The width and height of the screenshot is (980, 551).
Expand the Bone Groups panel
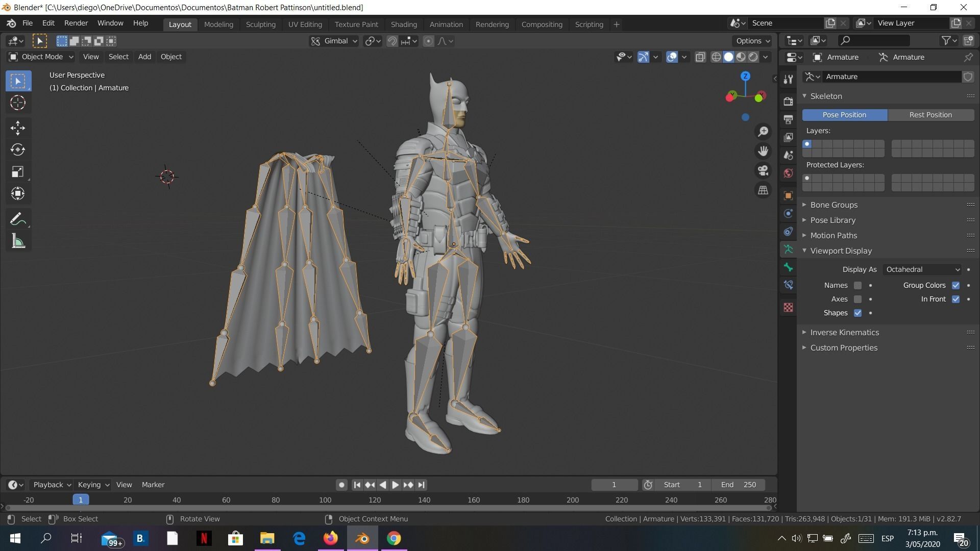[x=834, y=205]
